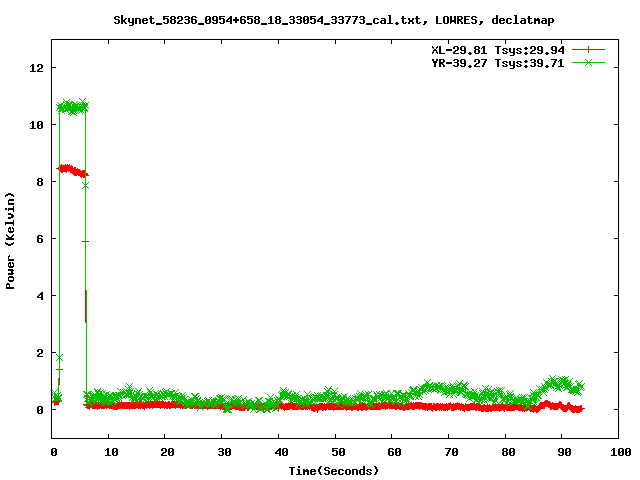Click the red XL calibration plateau near 8.4 K
Viewport: 640px width, 480px height.
[x=72, y=171]
